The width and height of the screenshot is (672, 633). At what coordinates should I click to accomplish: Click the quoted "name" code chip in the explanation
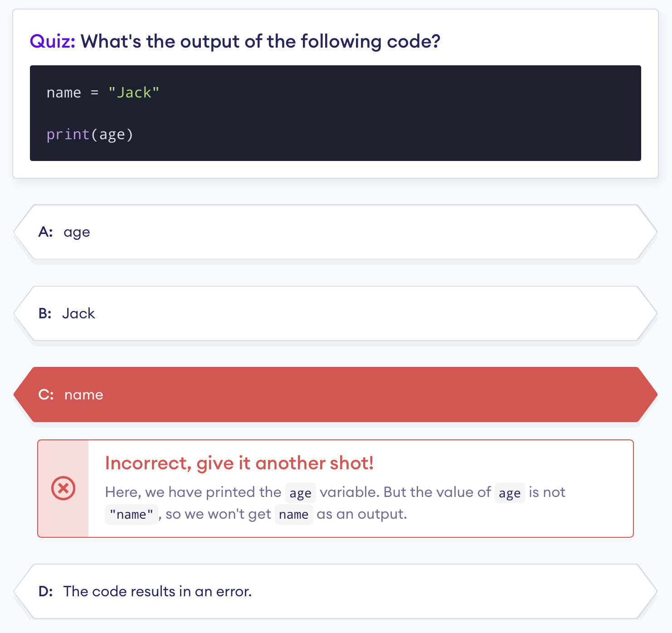(131, 515)
